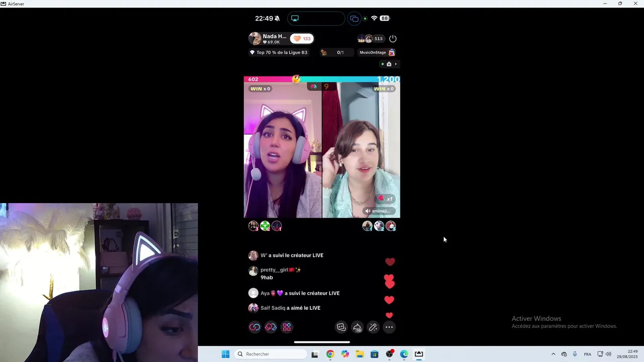
Task: Switch the FRA keyboard language indicator
Action: point(588,354)
